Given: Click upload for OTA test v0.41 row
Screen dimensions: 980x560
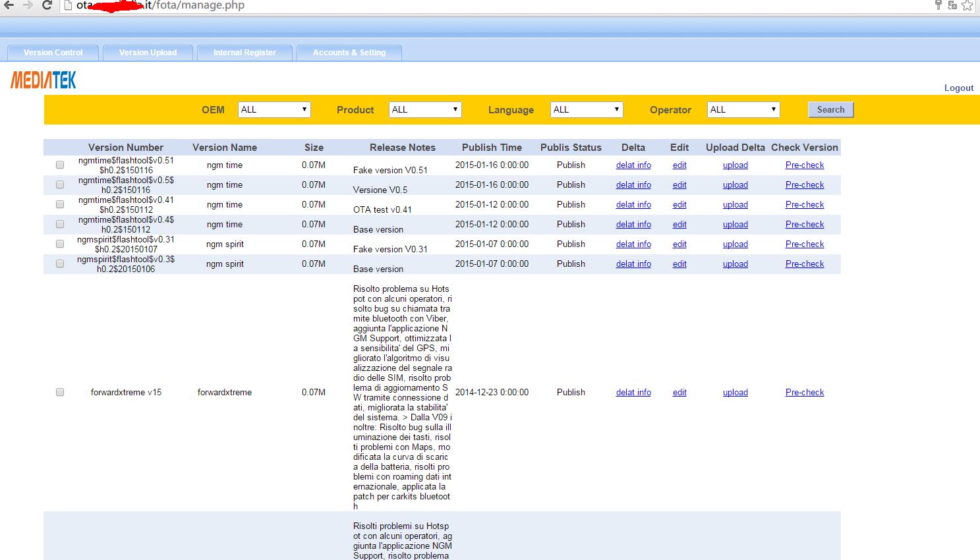Looking at the screenshot, I should pos(735,204).
